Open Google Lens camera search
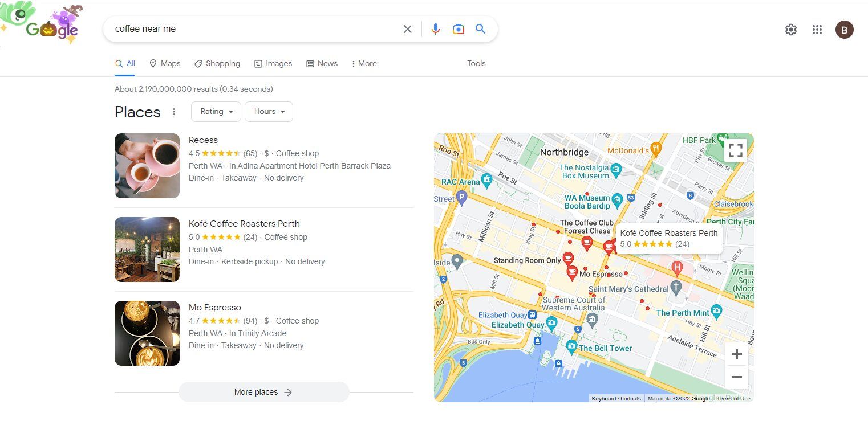Screen dimensions: 868x421 tap(459, 28)
